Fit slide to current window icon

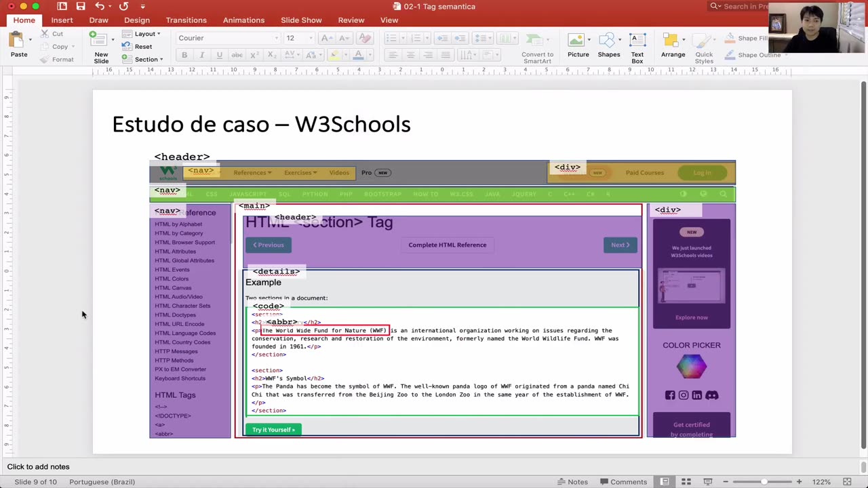(847, 482)
